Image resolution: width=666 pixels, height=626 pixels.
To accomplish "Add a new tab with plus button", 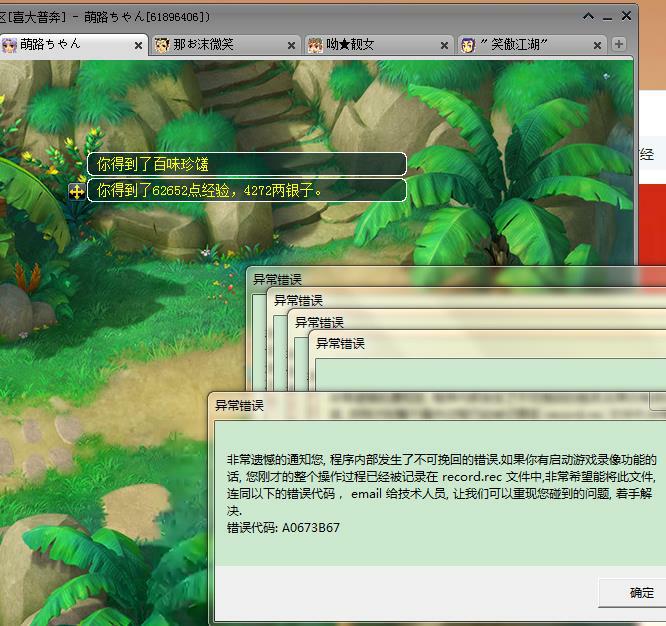I will pyautogui.click(x=618, y=44).
